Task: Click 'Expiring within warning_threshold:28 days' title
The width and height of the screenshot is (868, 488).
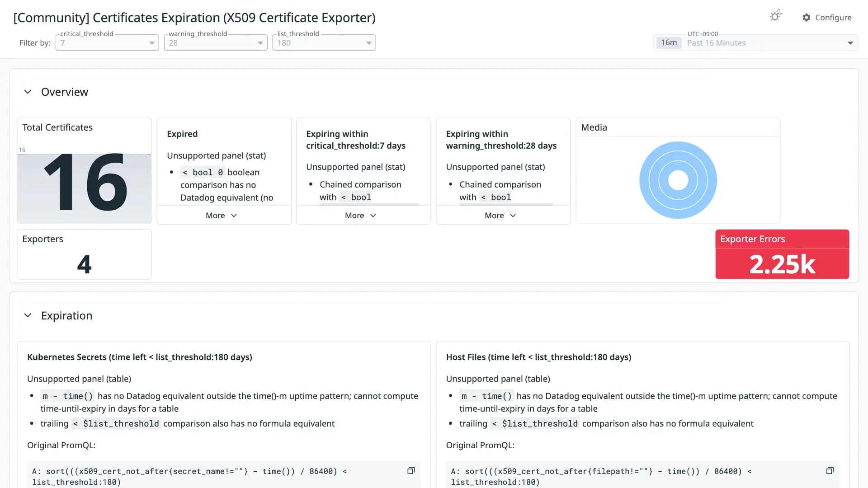Action: pyautogui.click(x=501, y=140)
